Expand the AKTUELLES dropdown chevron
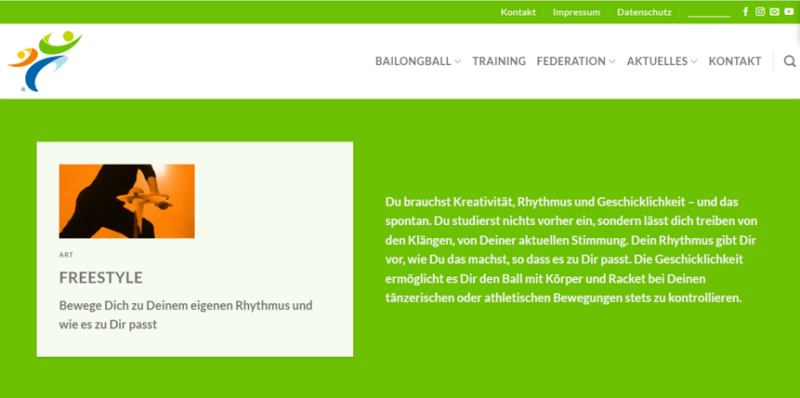Image resolution: width=800 pixels, height=398 pixels. [694, 62]
